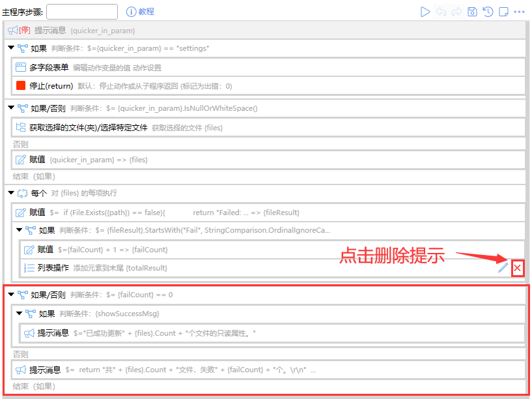Select the $={failCount} + 1 => {failCount} text
This screenshot has width=532, height=399.
[x=113, y=250]
